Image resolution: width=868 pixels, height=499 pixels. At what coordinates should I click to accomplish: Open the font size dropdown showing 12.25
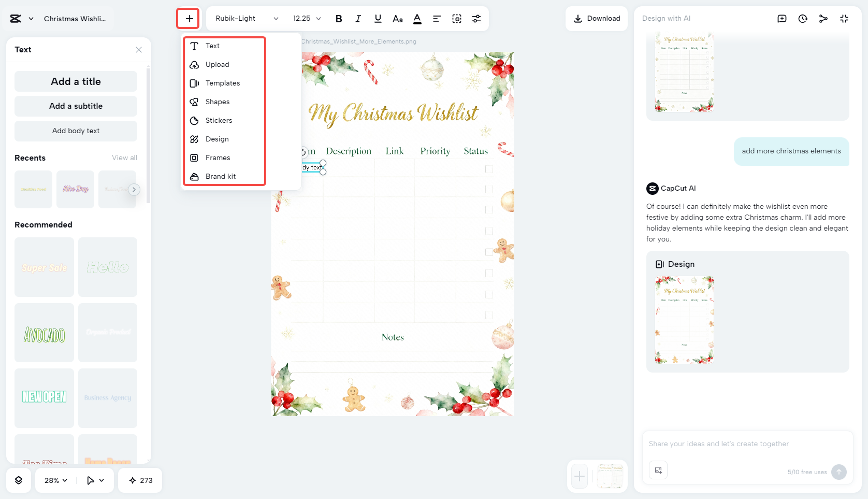point(306,18)
